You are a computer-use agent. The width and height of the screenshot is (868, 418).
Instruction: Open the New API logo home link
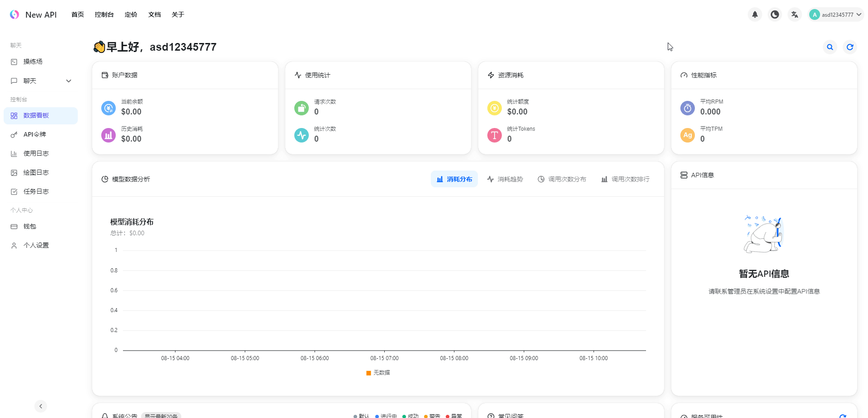33,14
